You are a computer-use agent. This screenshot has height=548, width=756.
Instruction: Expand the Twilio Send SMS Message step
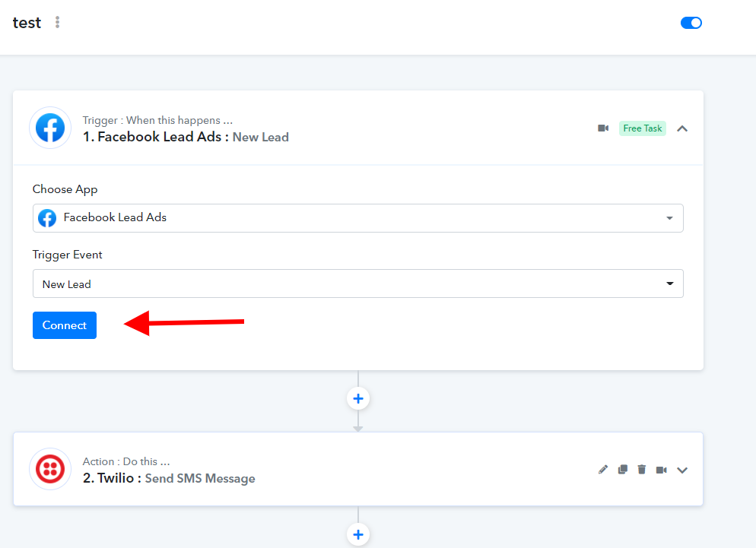(x=681, y=470)
